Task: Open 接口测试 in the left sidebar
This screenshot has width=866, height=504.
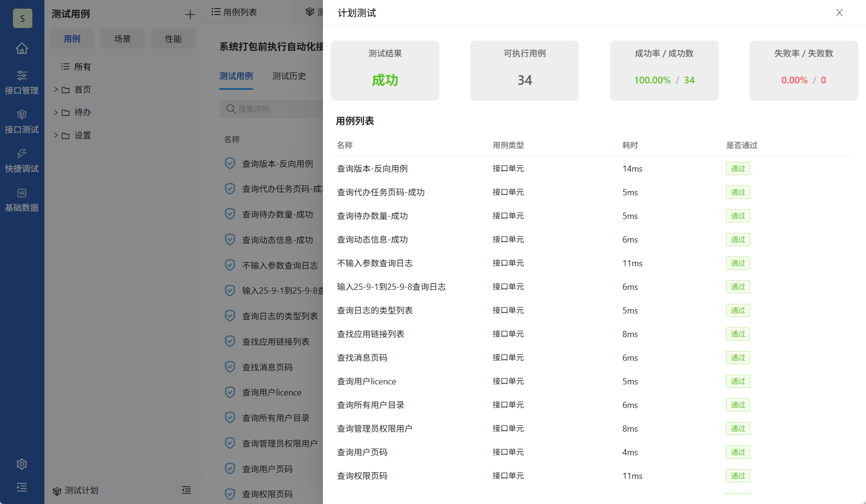Action: [22, 122]
